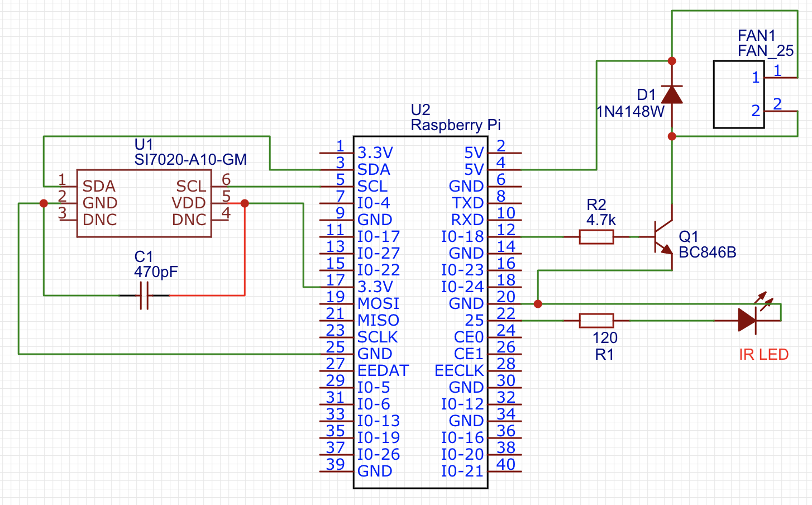Click the 'C1' designator
This screenshot has height=505, width=812.
tap(144, 257)
